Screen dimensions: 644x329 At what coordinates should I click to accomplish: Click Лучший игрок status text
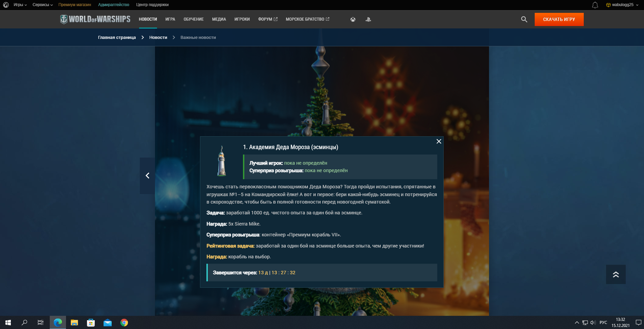coord(288,163)
